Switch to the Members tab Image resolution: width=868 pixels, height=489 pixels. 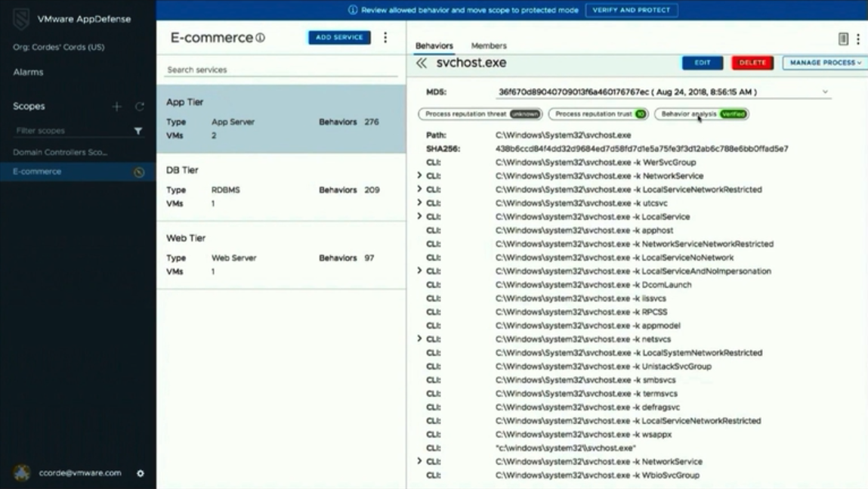[x=489, y=46]
